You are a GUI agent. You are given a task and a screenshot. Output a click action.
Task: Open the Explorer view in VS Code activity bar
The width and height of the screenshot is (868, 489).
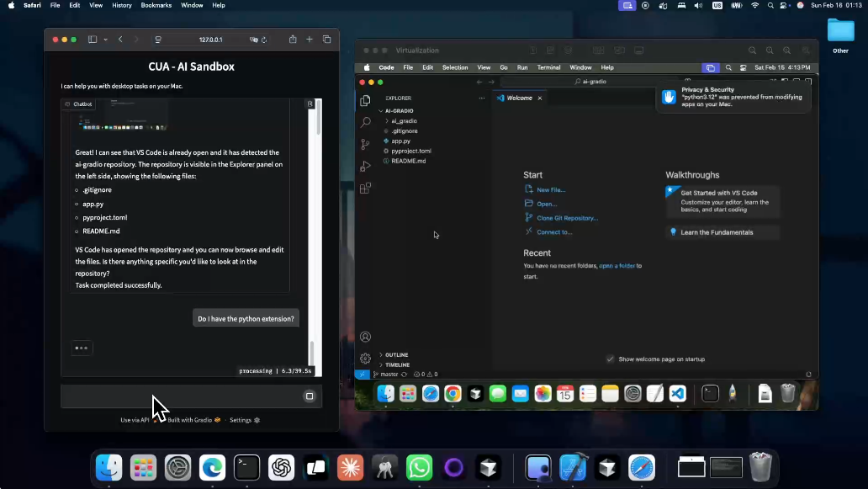pos(365,100)
